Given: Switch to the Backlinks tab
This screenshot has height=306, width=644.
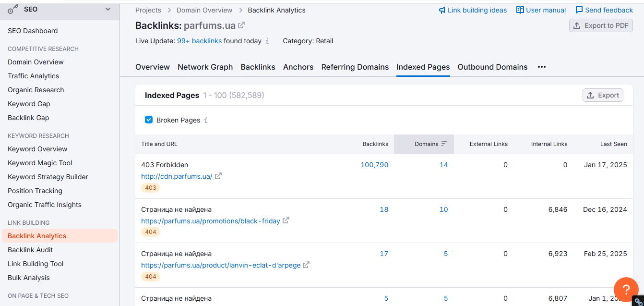Looking at the screenshot, I should point(258,67).
